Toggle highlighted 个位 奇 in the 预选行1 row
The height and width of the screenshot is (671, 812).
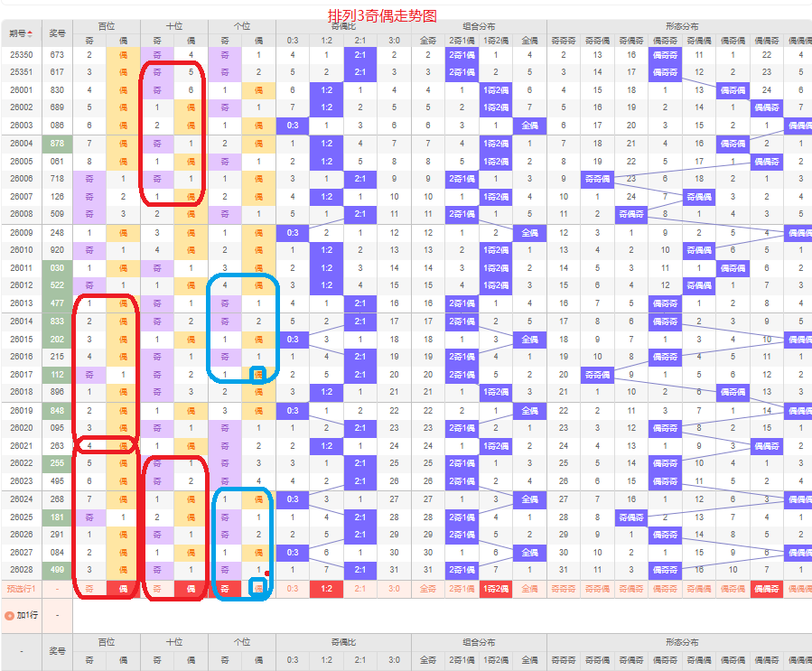coord(225,589)
